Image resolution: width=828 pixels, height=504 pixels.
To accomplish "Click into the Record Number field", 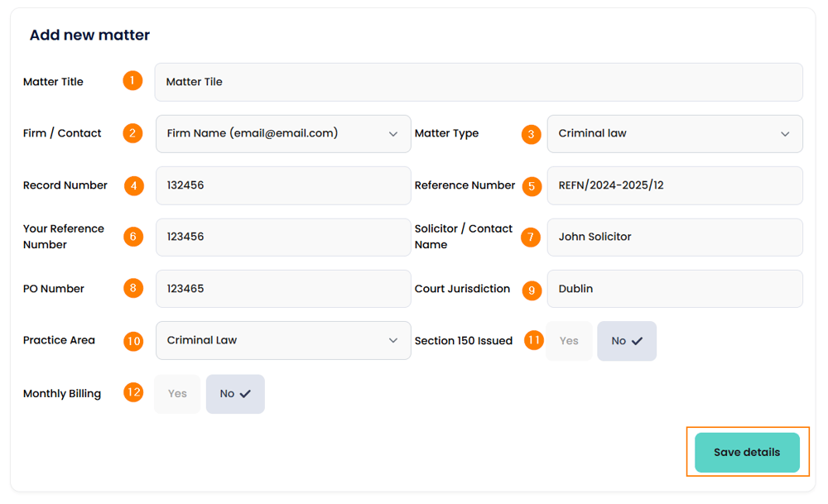I will click(x=283, y=185).
